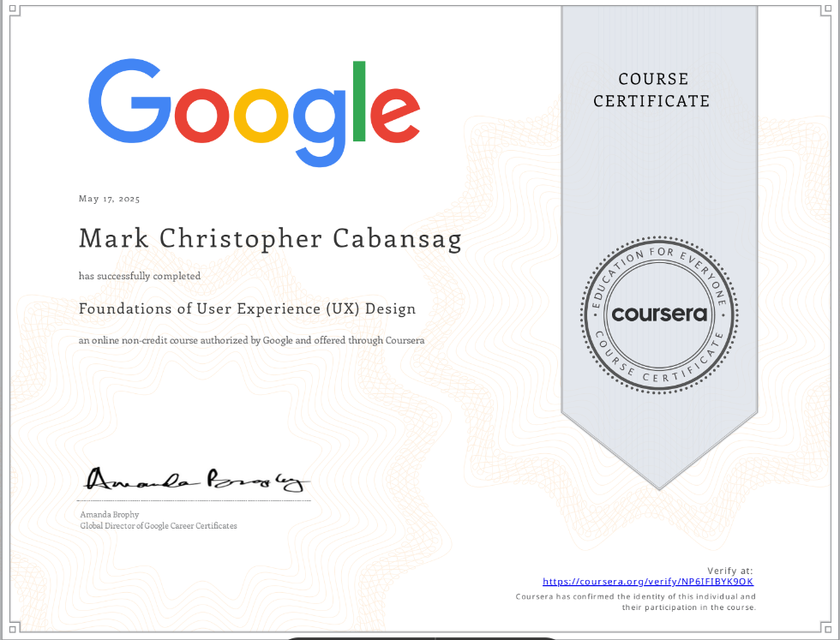Click the Google logo
Screen dimensions: 840x640
254,113
